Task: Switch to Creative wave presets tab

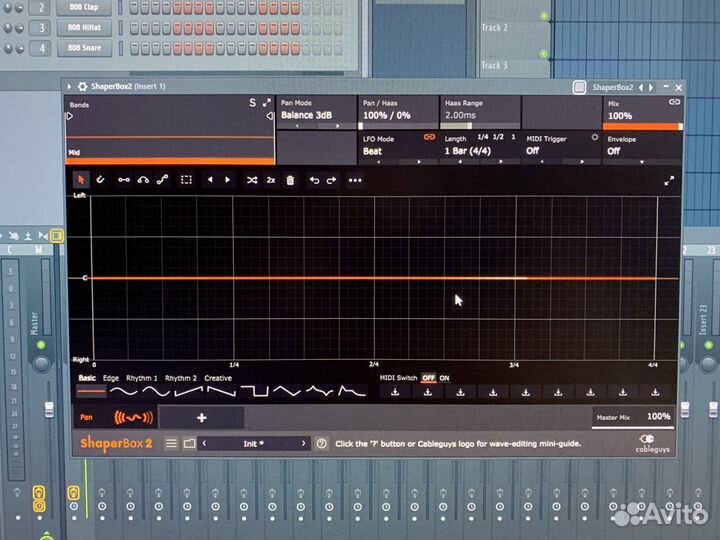Action: coord(218,378)
